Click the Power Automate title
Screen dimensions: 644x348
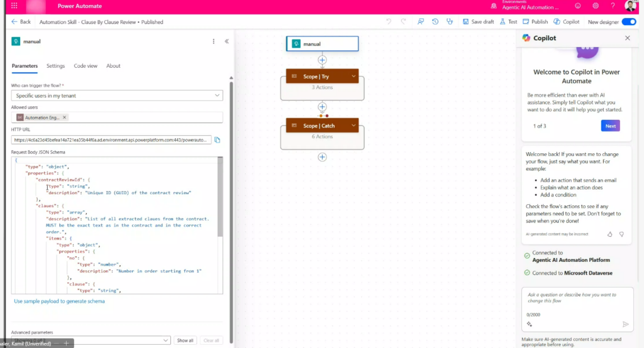pyautogui.click(x=80, y=6)
